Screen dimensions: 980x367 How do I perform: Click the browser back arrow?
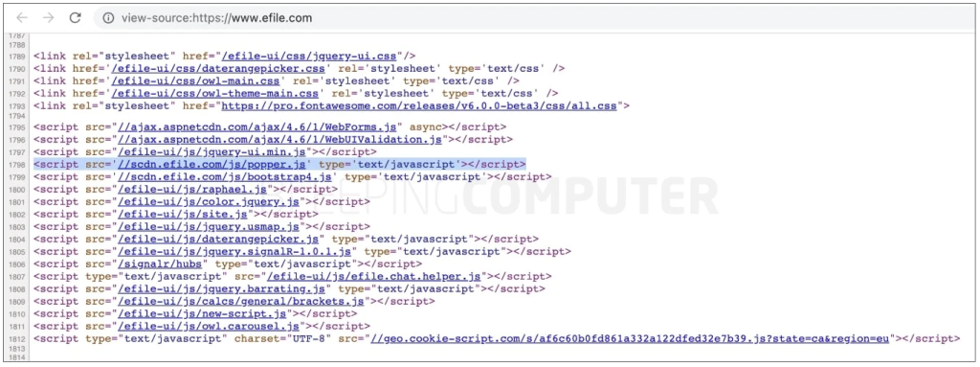pyautogui.click(x=21, y=17)
